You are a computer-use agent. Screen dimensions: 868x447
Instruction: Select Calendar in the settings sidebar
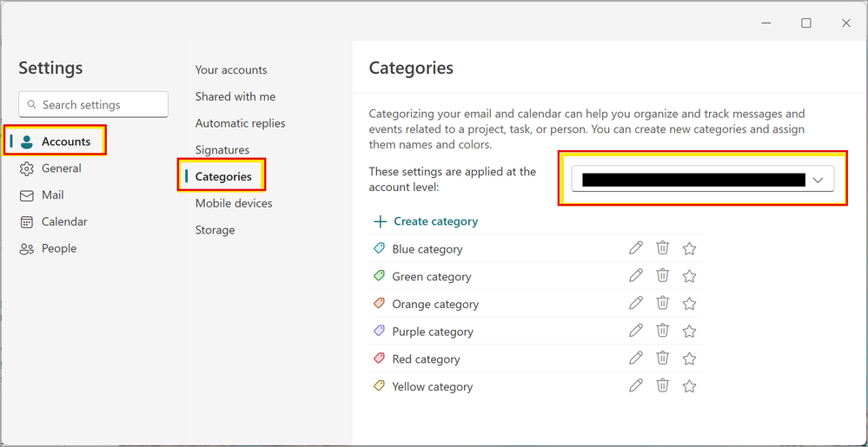[63, 221]
